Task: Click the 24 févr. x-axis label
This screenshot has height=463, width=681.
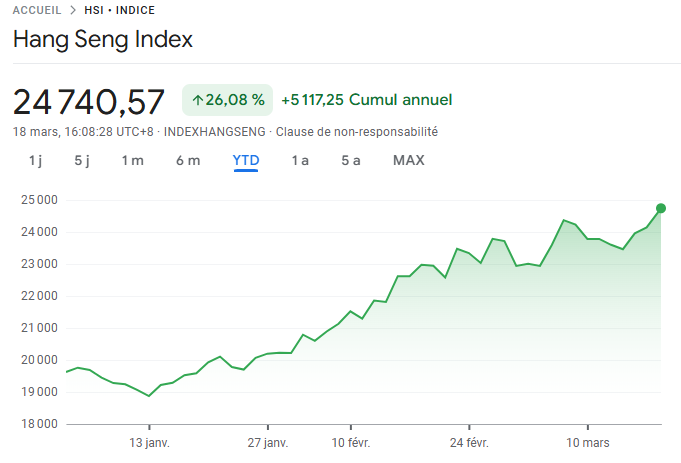Action: [x=469, y=443]
